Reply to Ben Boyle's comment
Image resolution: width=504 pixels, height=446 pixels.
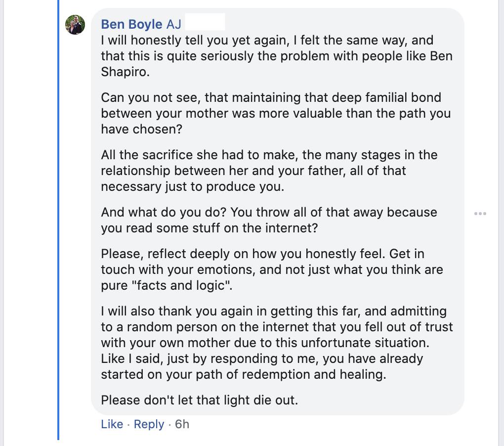(149, 424)
